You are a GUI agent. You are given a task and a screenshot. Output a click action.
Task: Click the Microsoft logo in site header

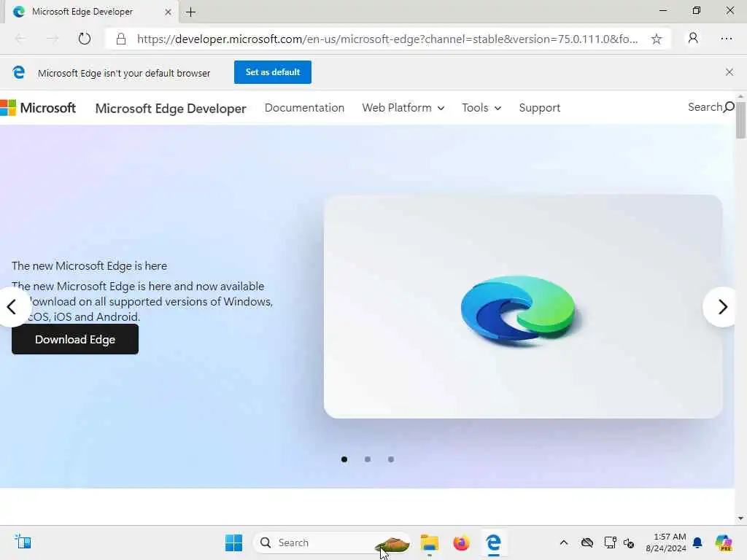tap(38, 108)
